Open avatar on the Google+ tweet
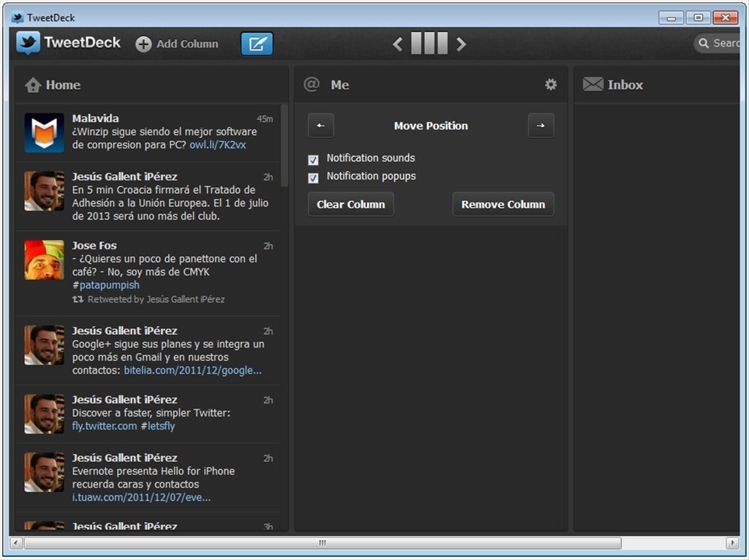 pyautogui.click(x=45, y=345)
